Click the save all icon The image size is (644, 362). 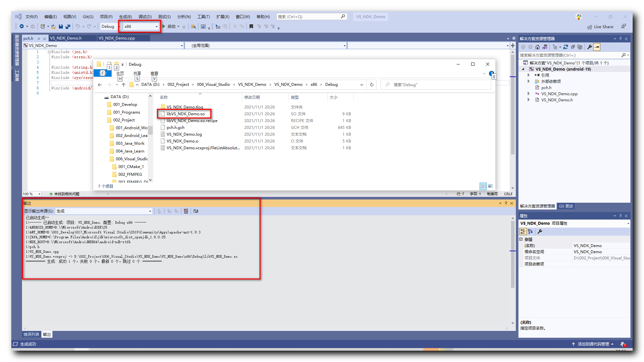(x=68, y=27)
